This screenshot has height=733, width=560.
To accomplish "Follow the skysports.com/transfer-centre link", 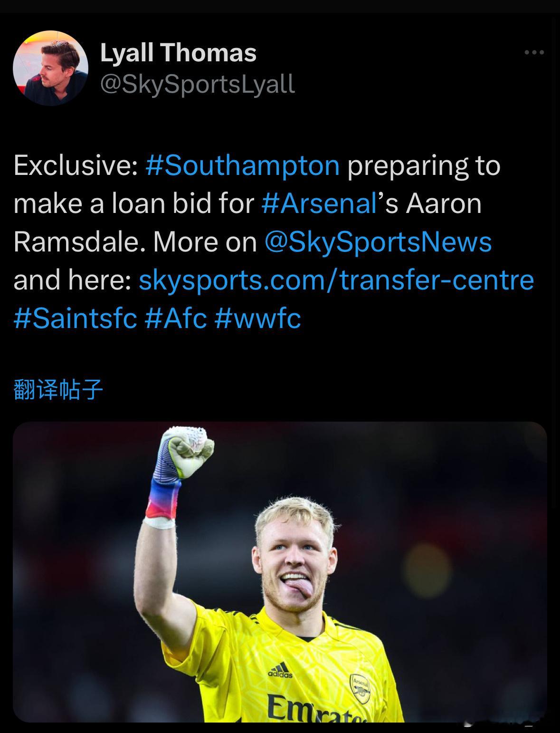I will [x=336, y=280].
